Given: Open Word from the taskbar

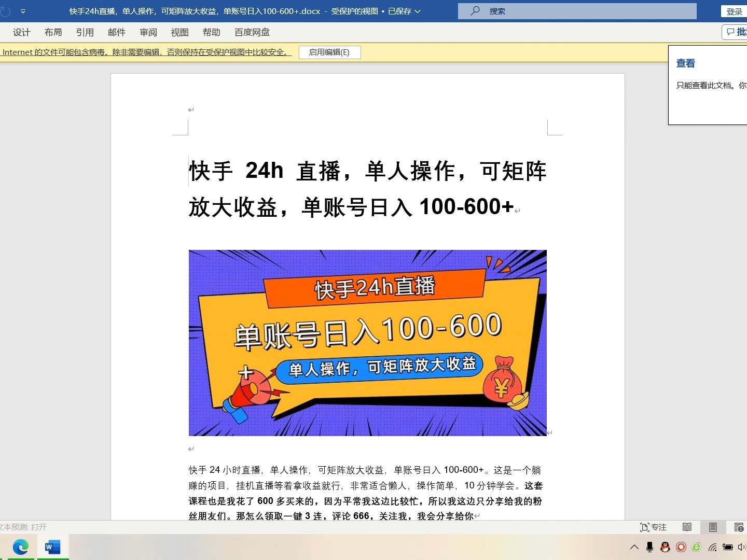Looking at the screenshot, I should [52, 547].
